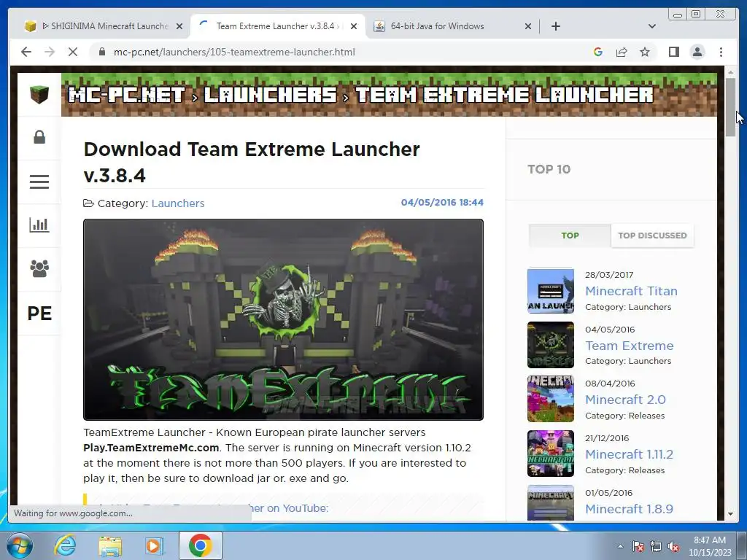Screen dimensions: 747x560
Task: Click the Team Extreme thumbnail in sidebar
Action: click(551, 345)
